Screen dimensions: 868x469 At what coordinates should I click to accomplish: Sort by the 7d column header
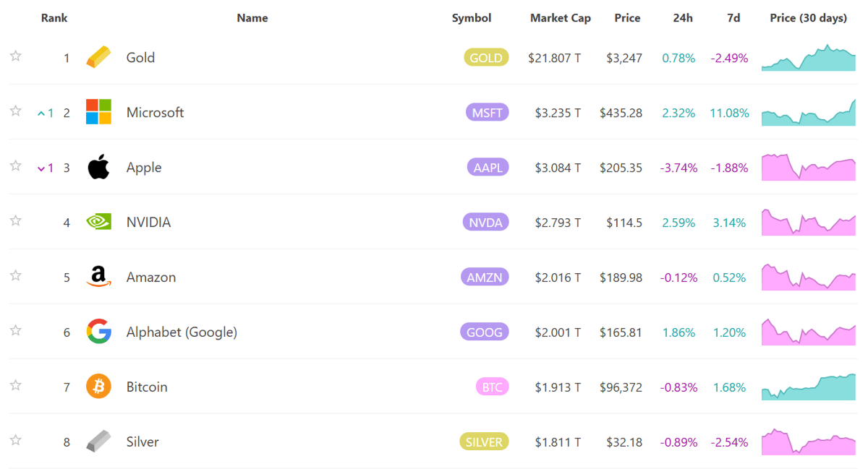point(733,18)
